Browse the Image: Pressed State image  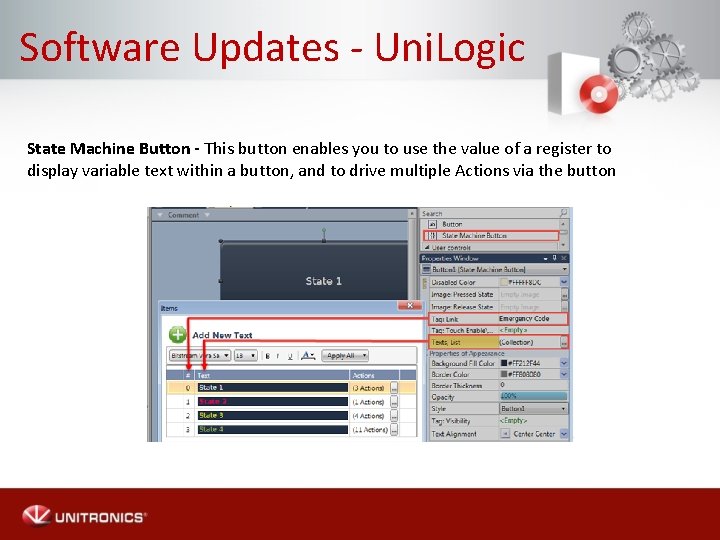click(x=564, y=294)
